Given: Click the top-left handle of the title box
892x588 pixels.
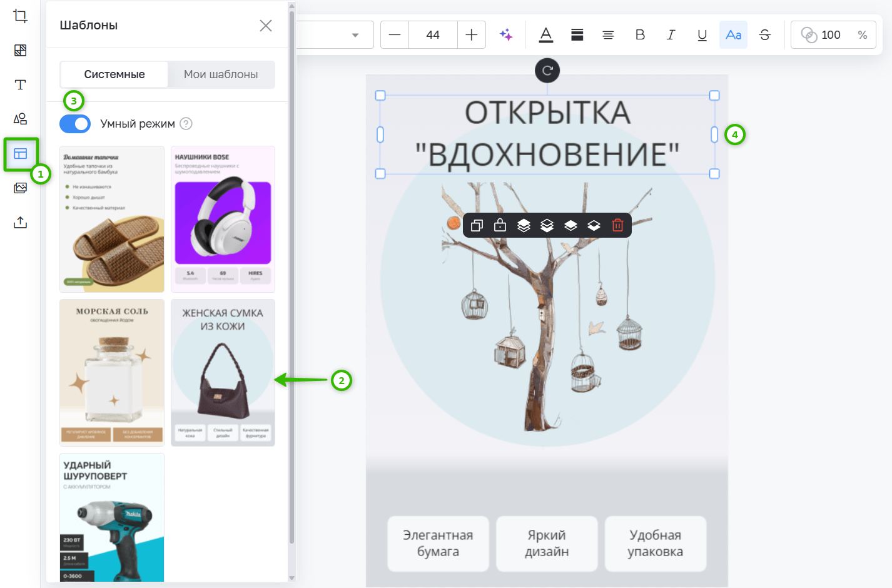Looking at the screenshot, I should pyautogui.click(x=380, y=96).
